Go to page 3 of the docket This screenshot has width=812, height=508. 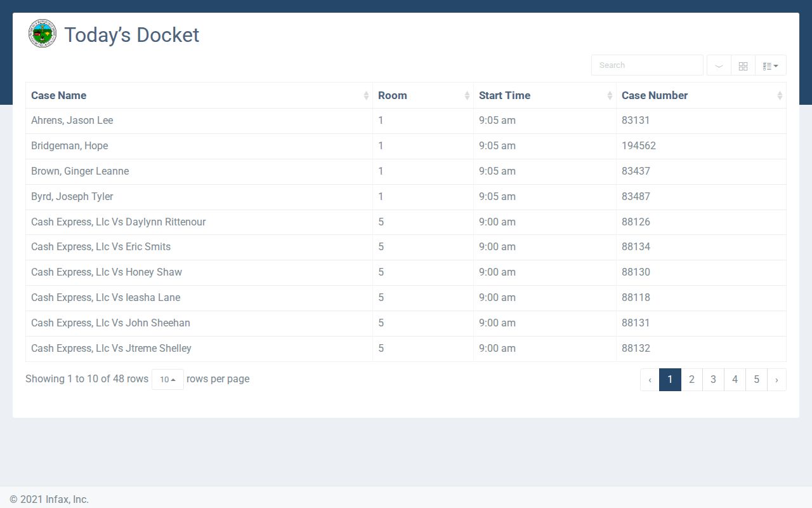click(713, 380)
